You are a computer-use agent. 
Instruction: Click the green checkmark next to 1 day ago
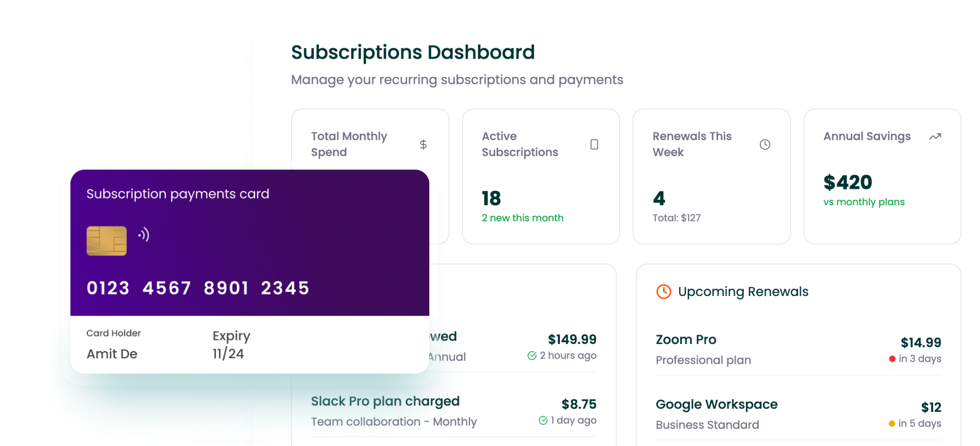(543, 420)
